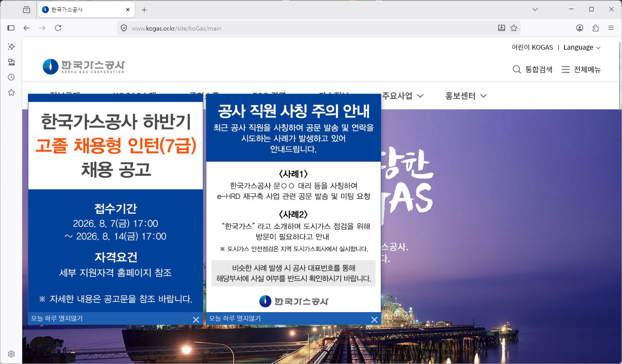Close the 한국가스공사 browser tab

click(128, 10)
